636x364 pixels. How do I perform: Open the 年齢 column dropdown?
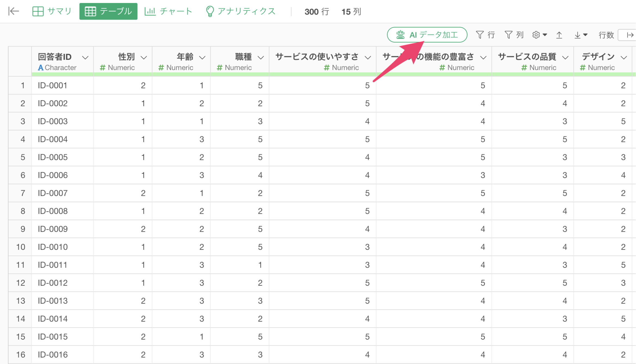click(202, 57)
